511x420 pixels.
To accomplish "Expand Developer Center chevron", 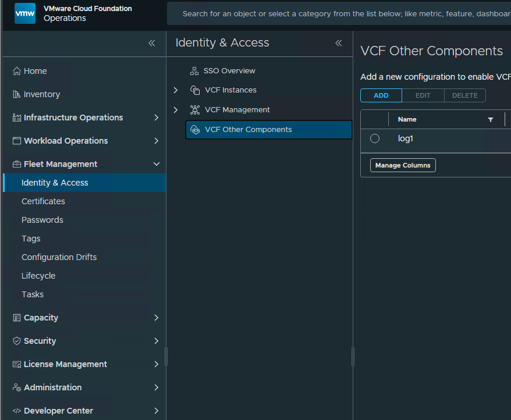I will [x=157, y=411].
